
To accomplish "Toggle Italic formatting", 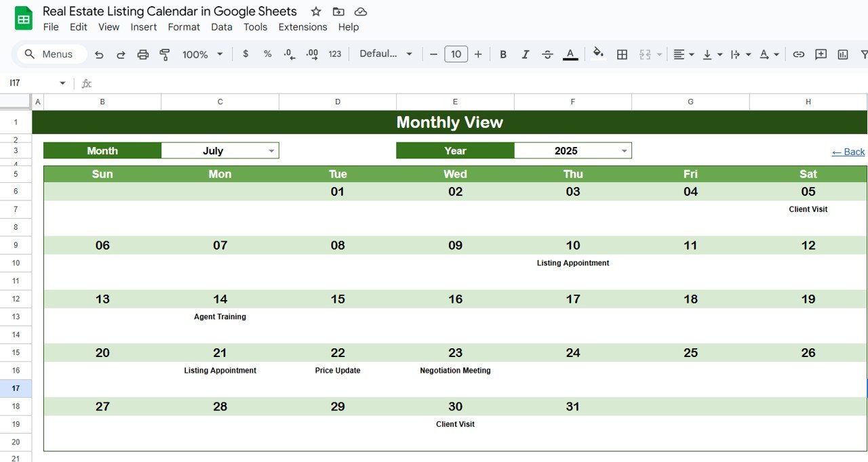I will (526, 54).
